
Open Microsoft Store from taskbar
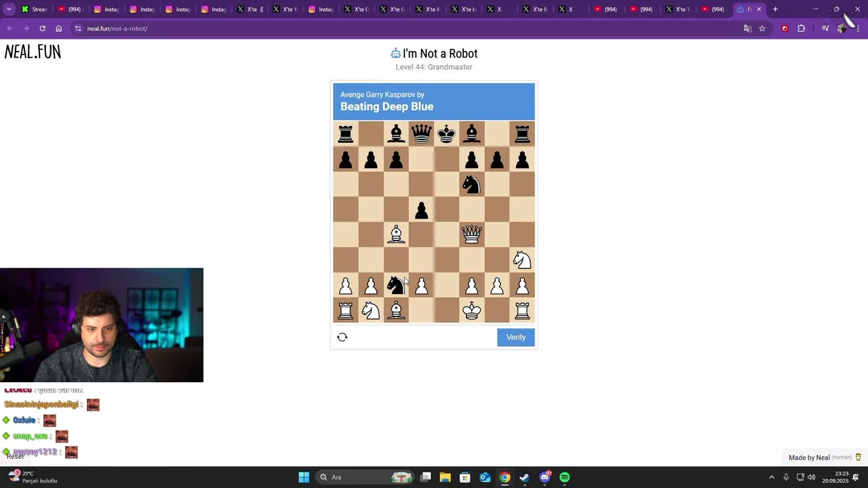tap(465, 477)
